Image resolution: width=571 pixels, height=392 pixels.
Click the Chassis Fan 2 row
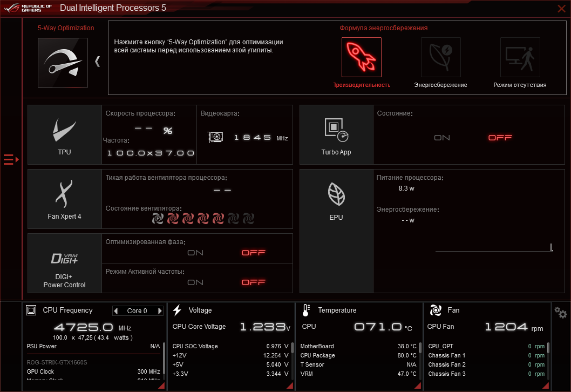coord(486,364)
